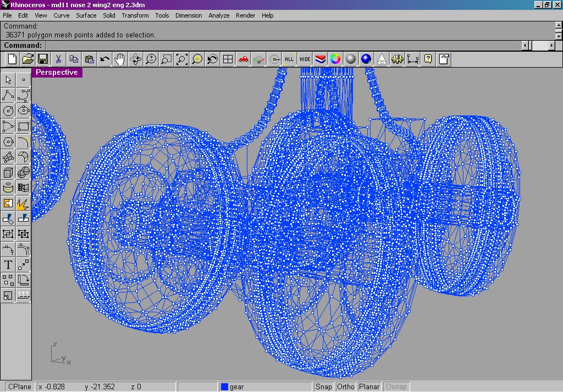The height and width of the screenshot is (392, 563).
Task: Open the Edit Layers icon
Action: [x=321, y=59]
